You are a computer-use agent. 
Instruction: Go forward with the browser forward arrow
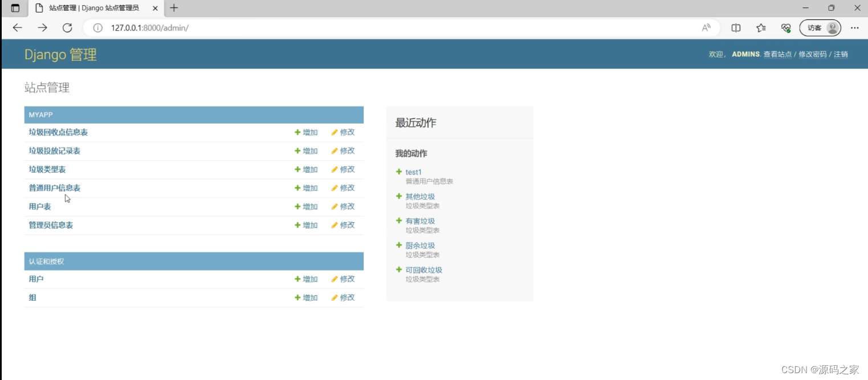pyautogui.click(x=42, y=27)
